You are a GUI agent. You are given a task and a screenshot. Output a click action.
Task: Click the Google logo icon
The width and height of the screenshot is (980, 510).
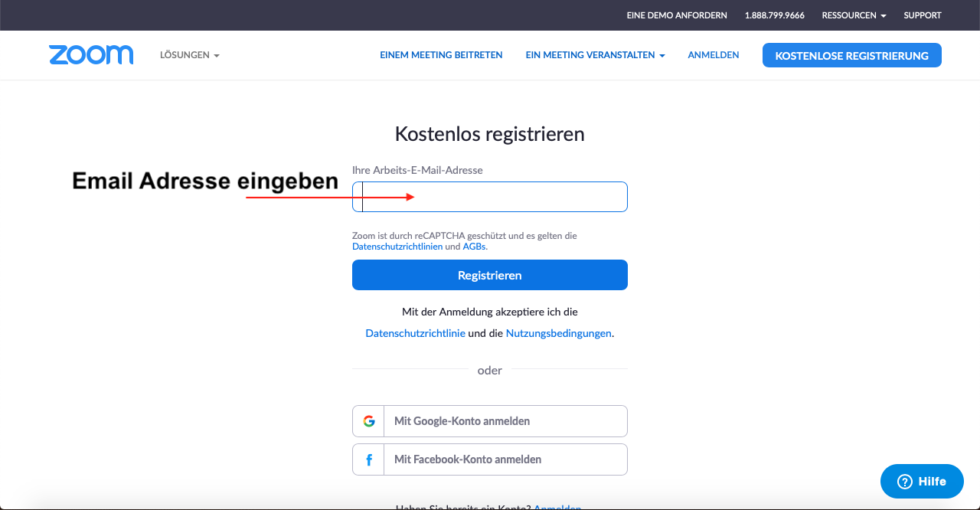[369, 421]
